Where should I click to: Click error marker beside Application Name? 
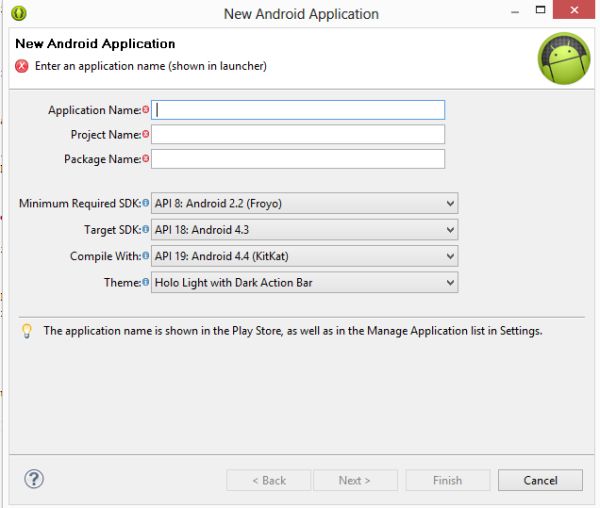click(x=146, y=110)
